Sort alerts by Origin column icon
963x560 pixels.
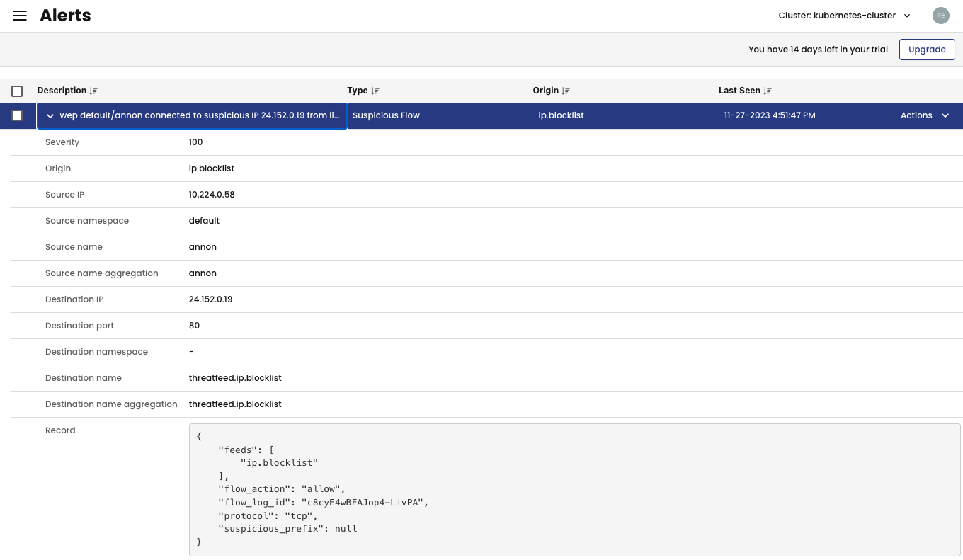tap(566, 91)
